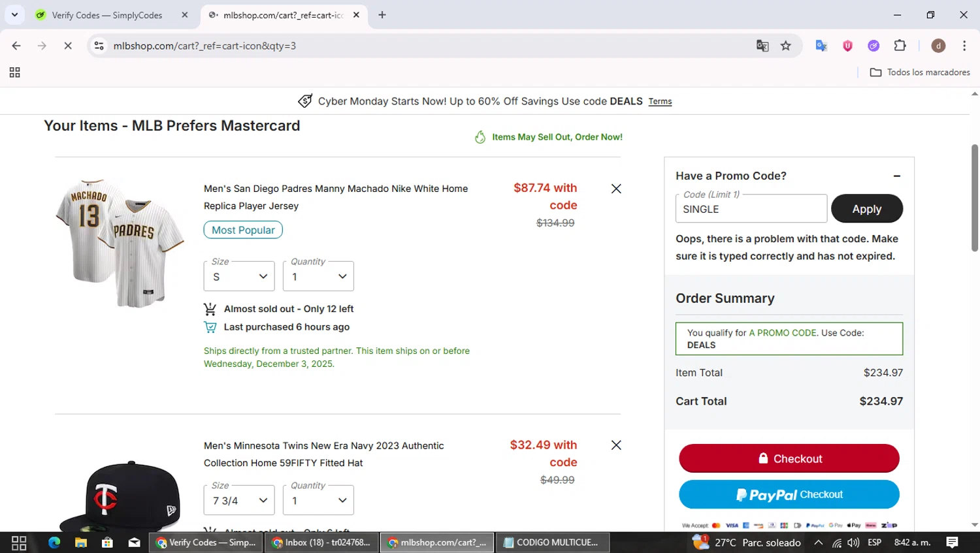Launch Microsoft Edge from the taskbar
The height and width of the screenshot is (553, 980).
[54, 543]
